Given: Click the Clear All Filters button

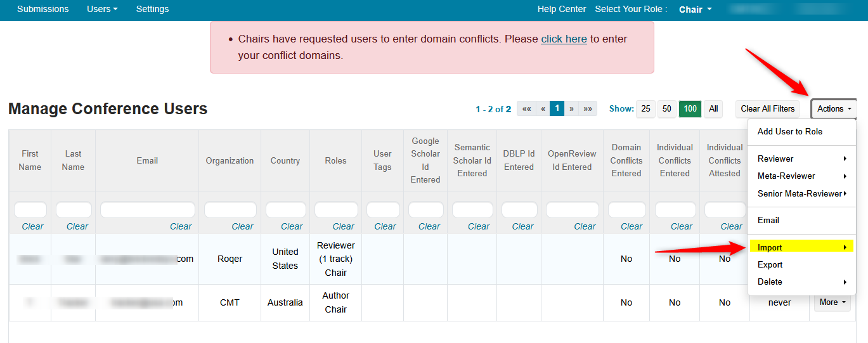Looking at the screenshot, I should tap(768, 109).
